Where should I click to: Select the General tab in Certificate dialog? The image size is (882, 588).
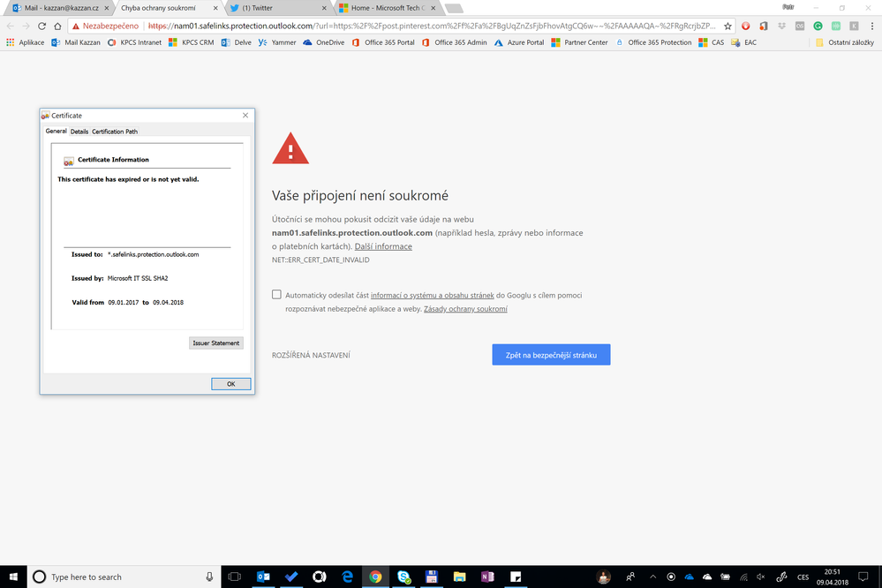(x=56, y=131)
